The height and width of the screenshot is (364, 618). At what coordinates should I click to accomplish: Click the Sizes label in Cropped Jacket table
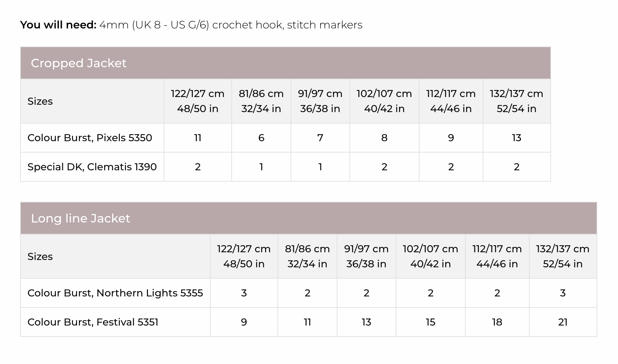tap(40, 101)
